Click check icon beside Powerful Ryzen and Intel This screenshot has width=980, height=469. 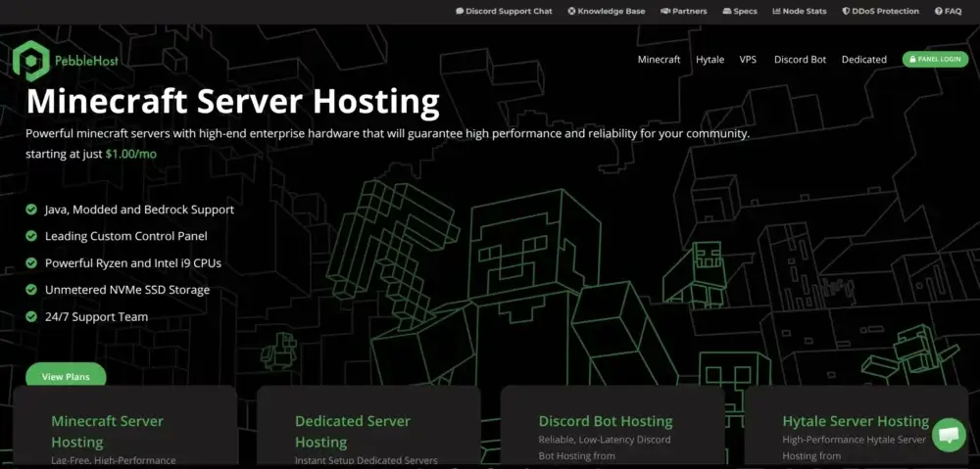pyautogui.click(x=31, y=263)
